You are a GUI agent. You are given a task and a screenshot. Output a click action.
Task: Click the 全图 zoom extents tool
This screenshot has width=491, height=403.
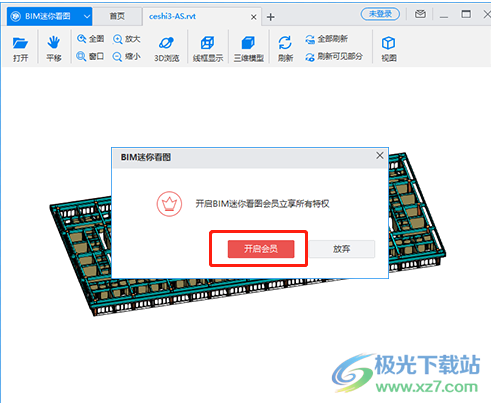[x=90, y=39]
